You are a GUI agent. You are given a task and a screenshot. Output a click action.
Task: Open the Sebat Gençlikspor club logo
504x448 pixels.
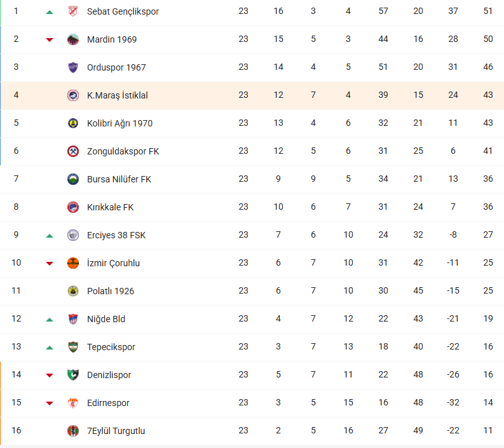[x=73, y=11]
